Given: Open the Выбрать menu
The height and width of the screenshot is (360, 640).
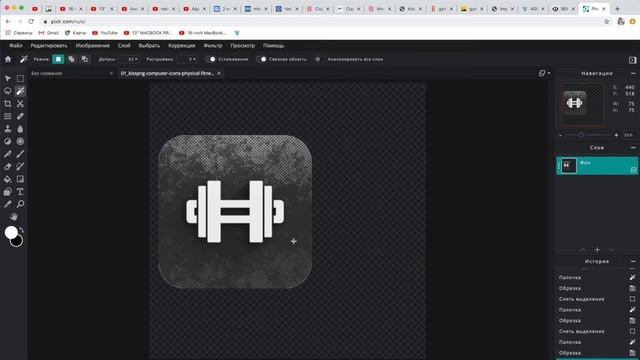Looking at the screenshot, I should (149, 46).
